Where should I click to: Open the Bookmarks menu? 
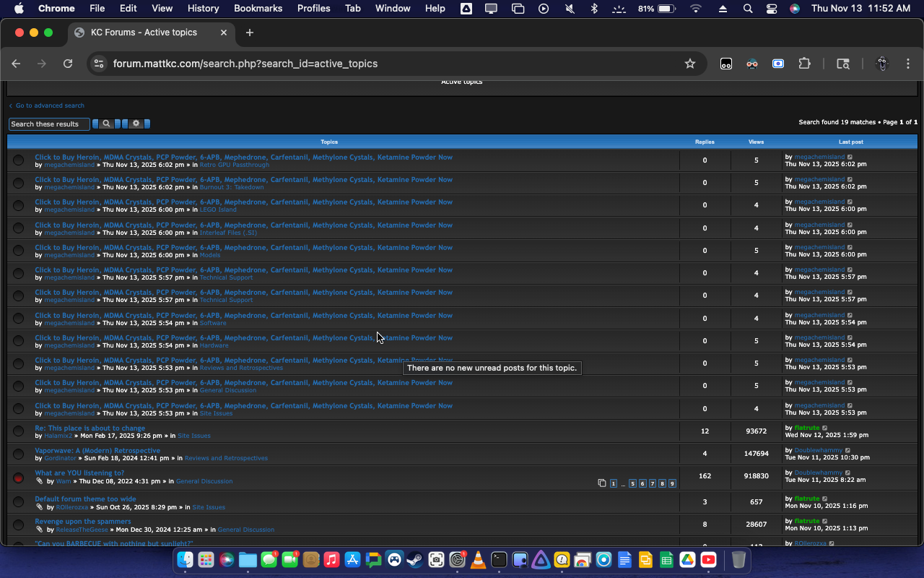[258, 9]
